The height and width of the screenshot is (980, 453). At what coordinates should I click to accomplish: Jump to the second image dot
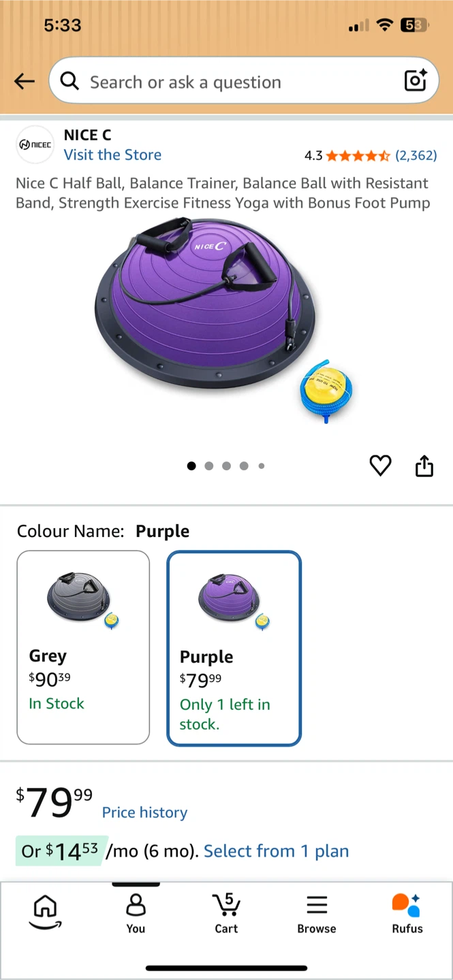click(x=209, y=466)
